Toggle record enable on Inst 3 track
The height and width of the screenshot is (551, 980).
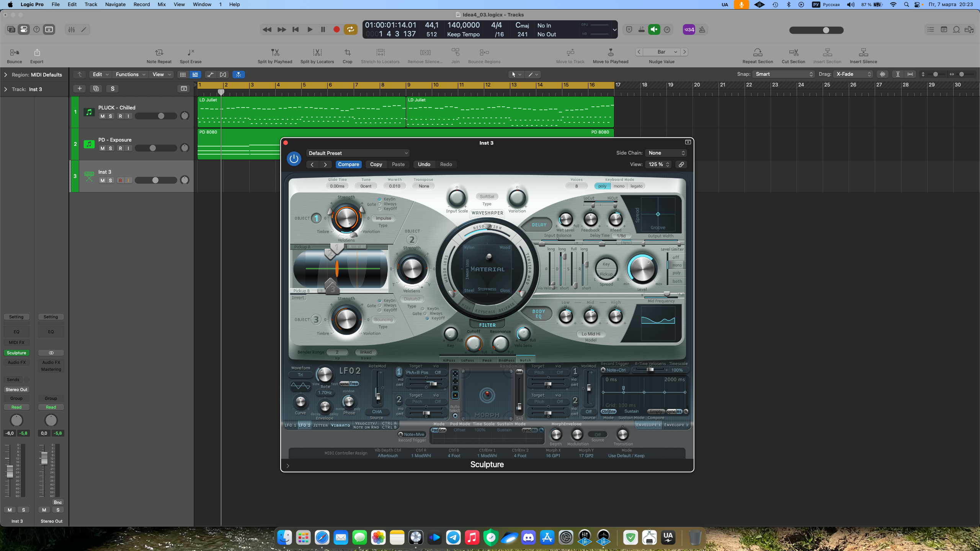120,181
